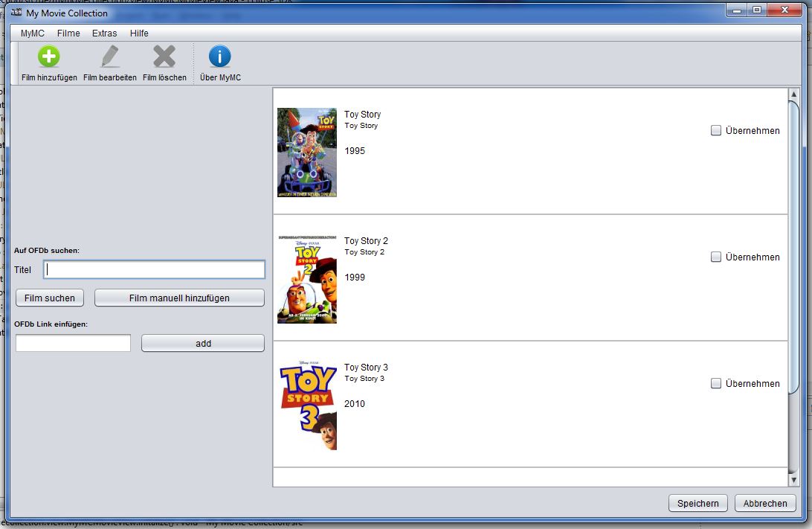Click the large Toy Story 2 title
This screenshot has width=812, height=529.
click(366, 241)
